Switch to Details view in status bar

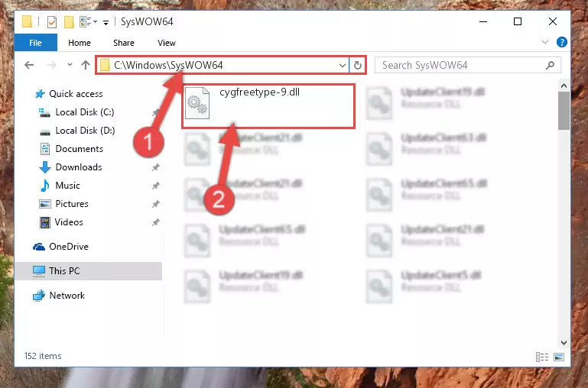pos(542,357)
